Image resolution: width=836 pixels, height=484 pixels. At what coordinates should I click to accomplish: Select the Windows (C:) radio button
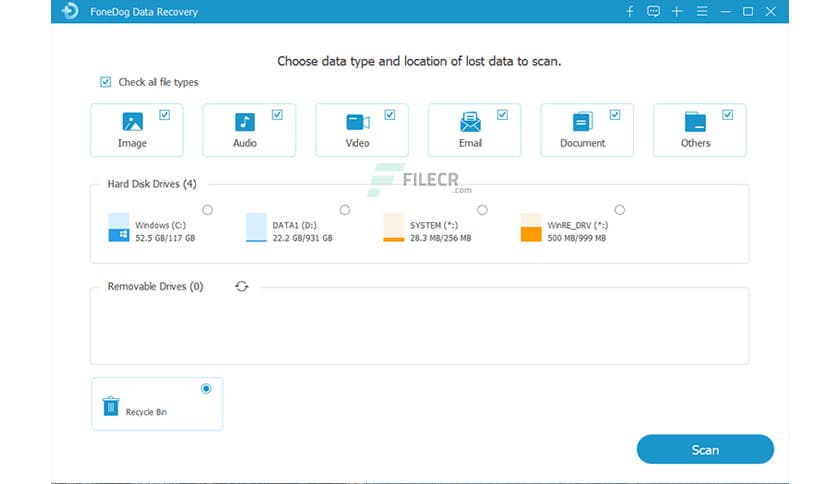point(207,210)
